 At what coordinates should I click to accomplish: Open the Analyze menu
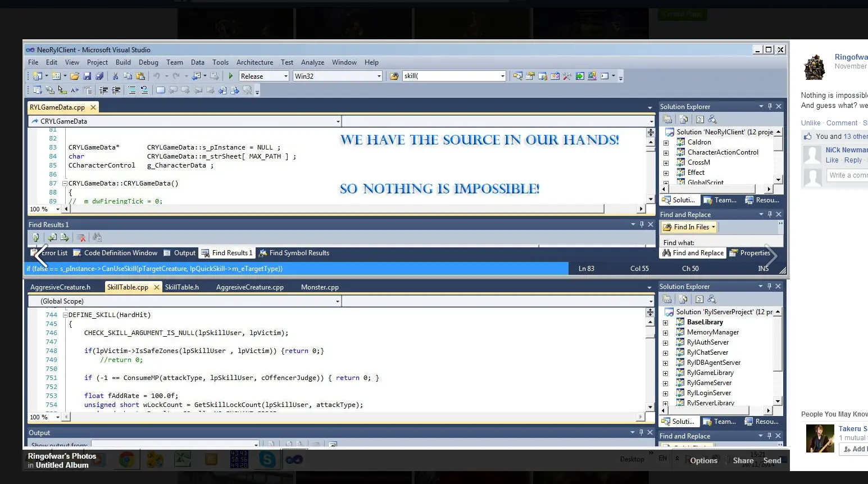click(x=312, y=62)
